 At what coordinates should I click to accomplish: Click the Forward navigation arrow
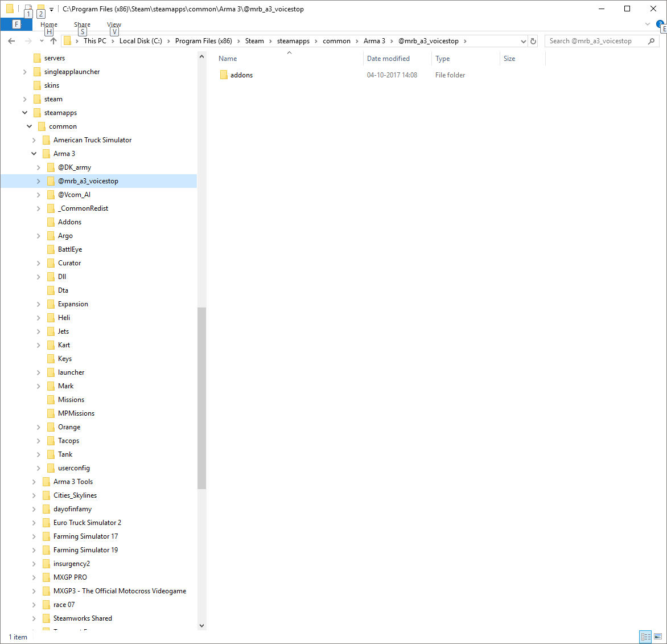[28, 41]
